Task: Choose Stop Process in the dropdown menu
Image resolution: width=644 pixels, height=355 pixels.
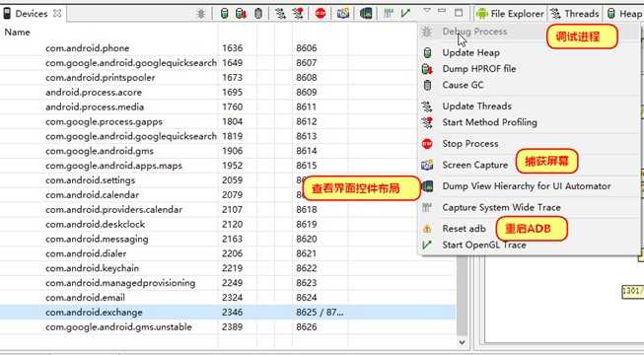Action: click(x=470, y=143)
